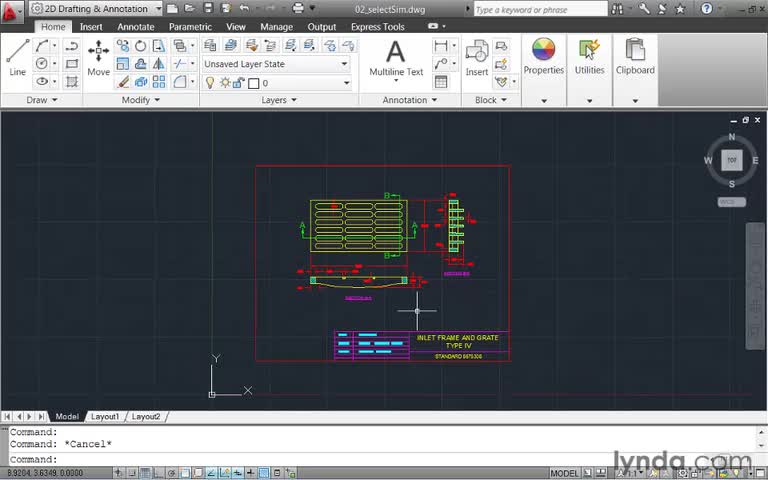Viewport: 768px width, 480px height.
Task: Switch to the Annotate ribbon tab
Action: pos(136,27)
